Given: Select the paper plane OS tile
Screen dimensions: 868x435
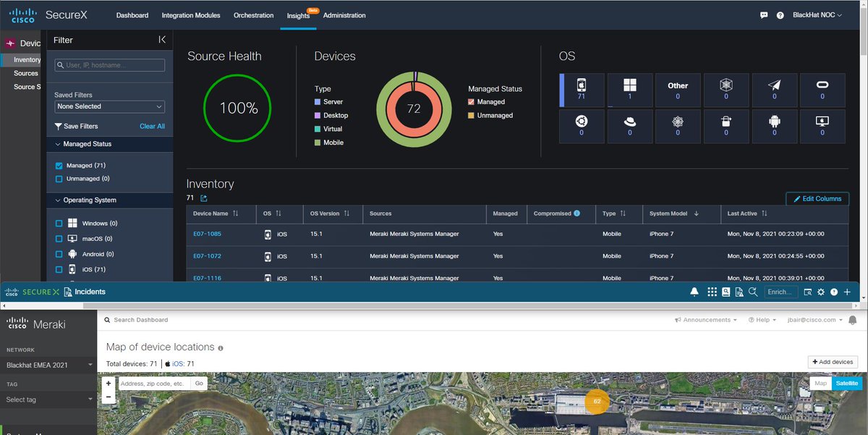Looking at the screenshot, I should coord(774,90).
